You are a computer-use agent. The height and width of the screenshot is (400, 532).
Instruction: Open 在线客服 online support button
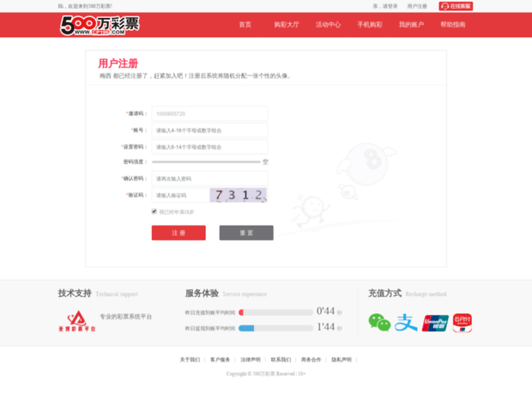456,6
